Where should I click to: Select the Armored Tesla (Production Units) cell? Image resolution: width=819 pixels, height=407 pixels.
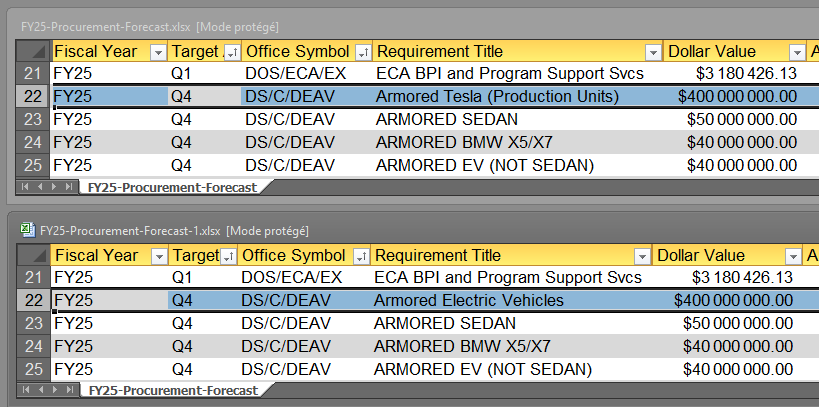pos(497,96)
